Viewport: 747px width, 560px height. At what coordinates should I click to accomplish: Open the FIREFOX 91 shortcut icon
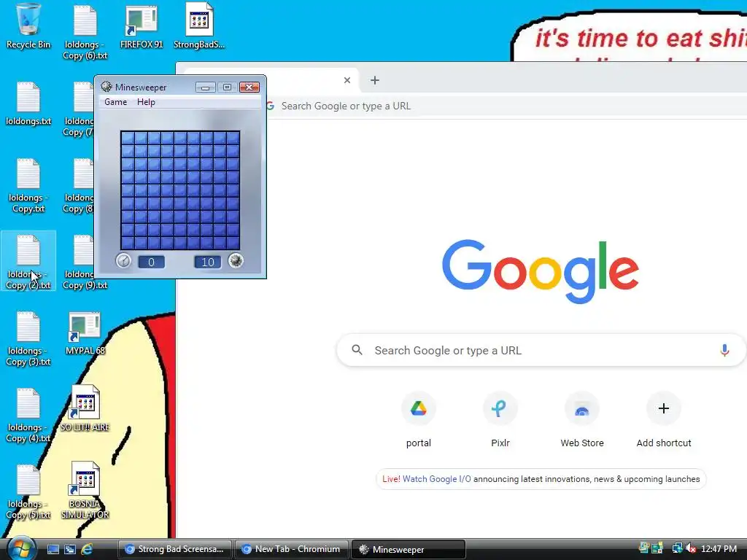tap(142, 26)
